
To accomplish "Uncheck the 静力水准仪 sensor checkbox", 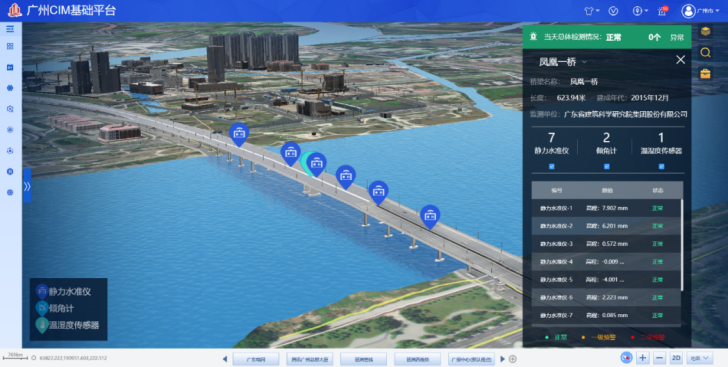I will [x=552, y=166].
